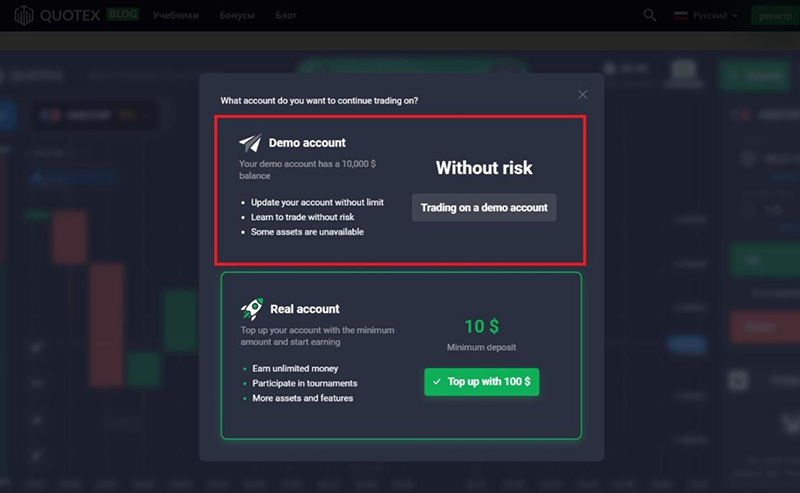Screen dimensions: 800x493
Task: Click the Without risk text
Action: 484,168
